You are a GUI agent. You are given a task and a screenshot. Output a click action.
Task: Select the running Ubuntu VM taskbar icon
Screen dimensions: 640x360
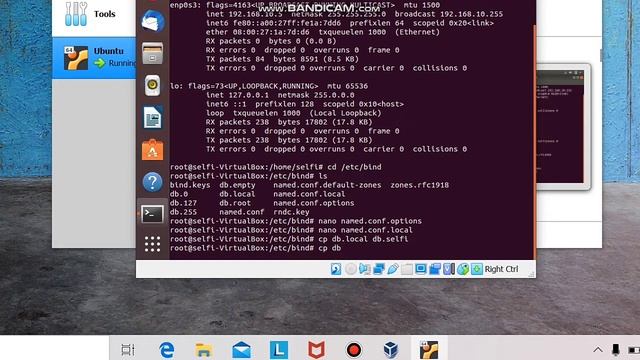[x=429, y=349]
